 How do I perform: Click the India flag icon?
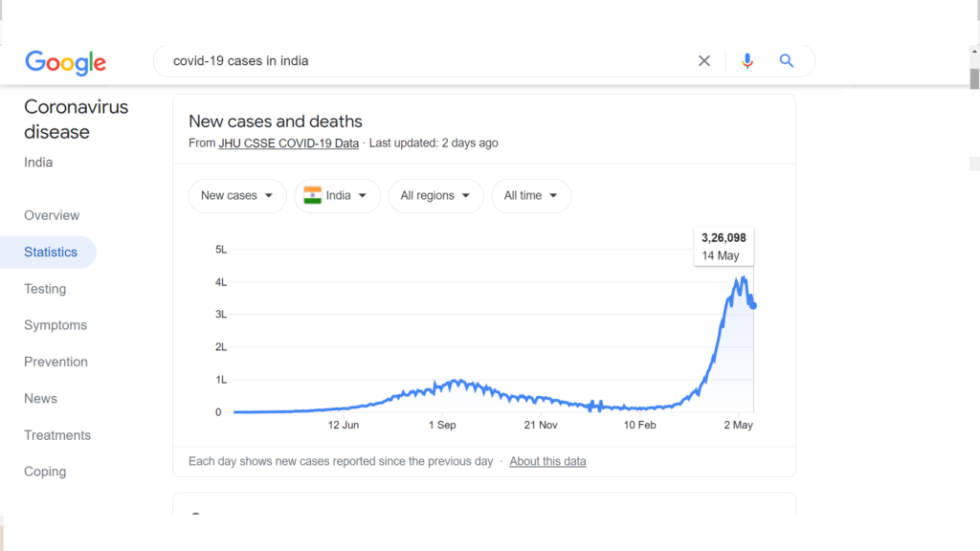[x=313, y=195]
